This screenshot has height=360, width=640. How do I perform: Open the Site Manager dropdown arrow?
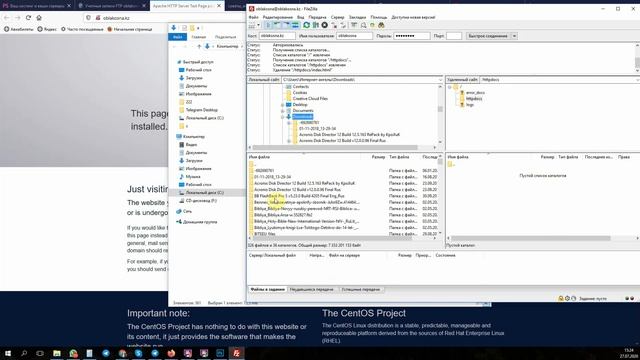[258, 25]
